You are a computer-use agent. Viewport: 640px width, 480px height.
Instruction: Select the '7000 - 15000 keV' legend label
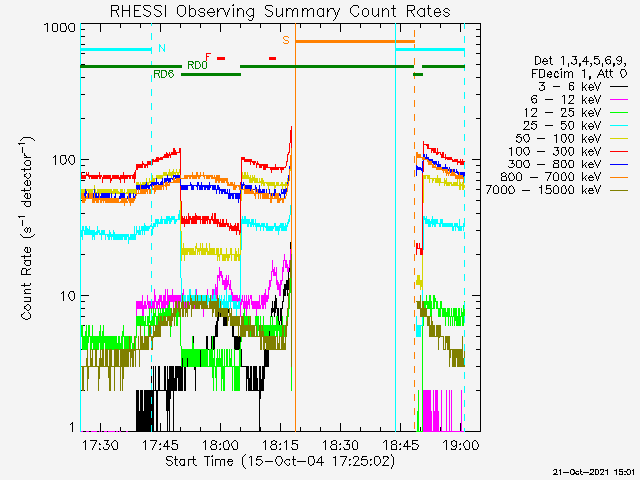pos(544,190)
